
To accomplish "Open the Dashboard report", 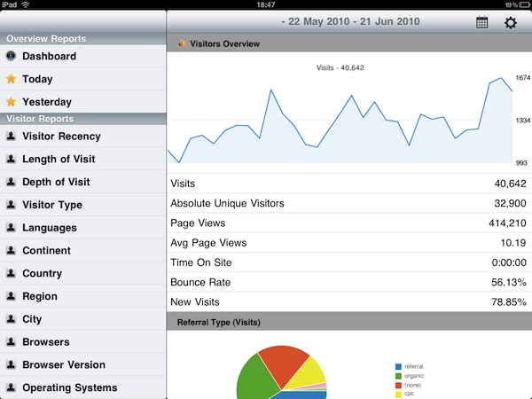I will coord(83,56).
